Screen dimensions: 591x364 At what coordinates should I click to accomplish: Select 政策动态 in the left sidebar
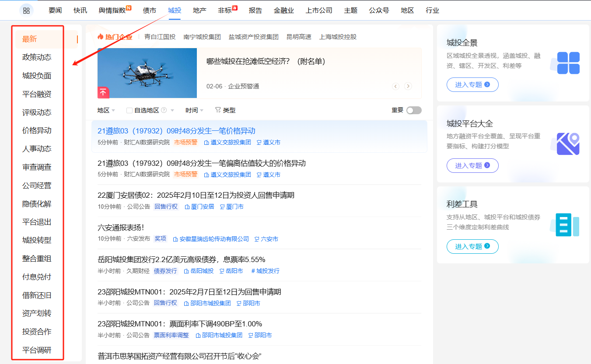click(x=37, y=57)
